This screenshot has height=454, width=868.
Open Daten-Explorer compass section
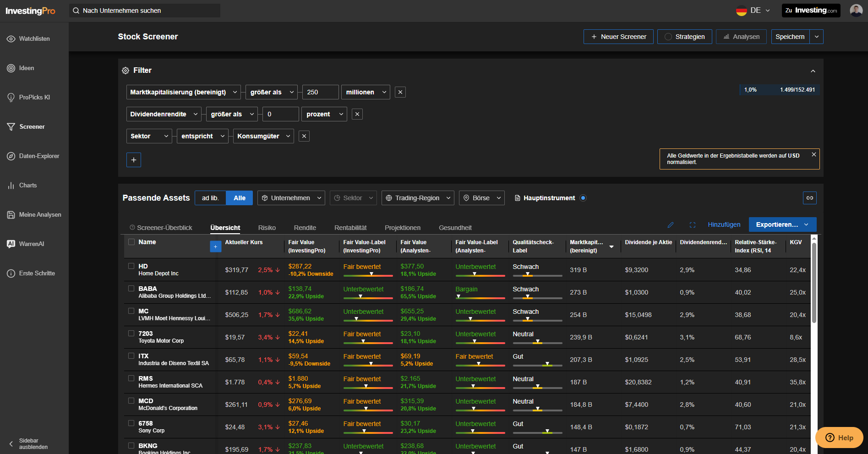click(33, 156)
